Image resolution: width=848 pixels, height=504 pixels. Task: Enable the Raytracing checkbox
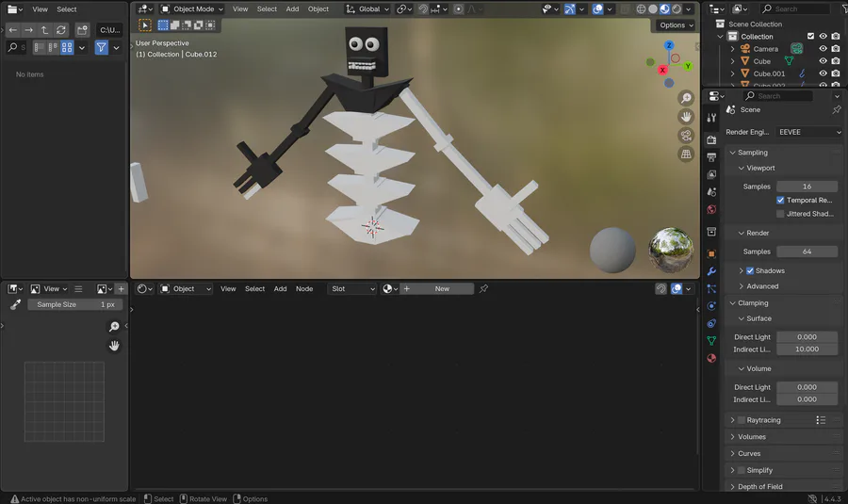(742, 420)
